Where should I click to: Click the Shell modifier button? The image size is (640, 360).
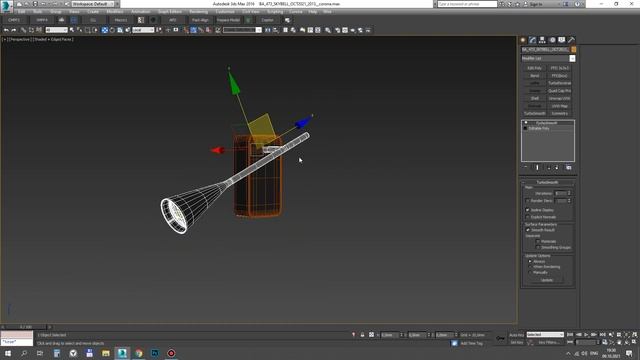pos(535,98)
